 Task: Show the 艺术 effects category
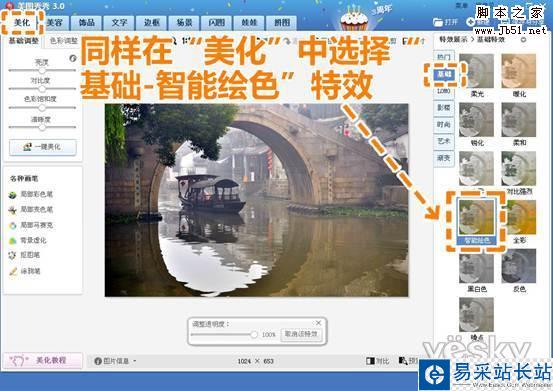444,141
